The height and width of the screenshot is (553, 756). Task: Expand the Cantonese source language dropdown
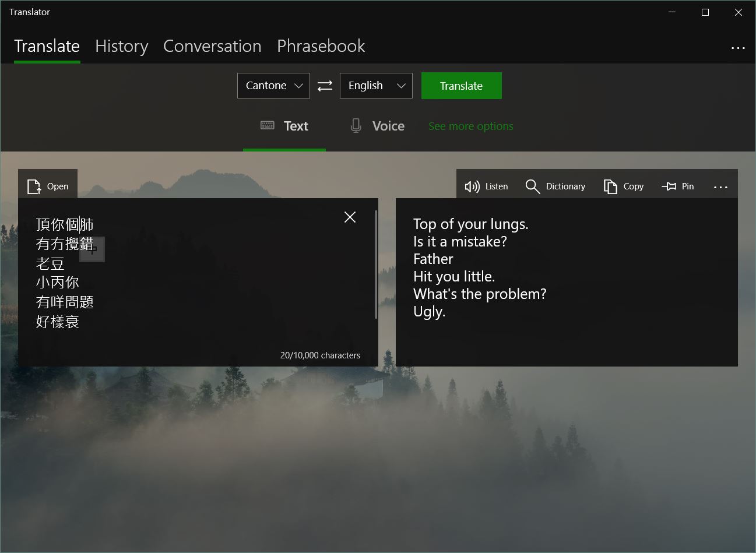(x=273, y=86)
